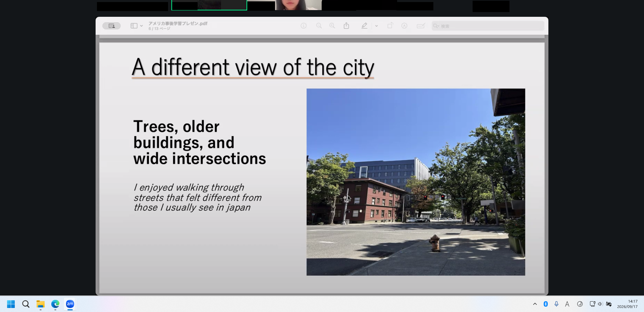
Task: Expand highlight color options chevron
Action: click(x=376, y=26)
